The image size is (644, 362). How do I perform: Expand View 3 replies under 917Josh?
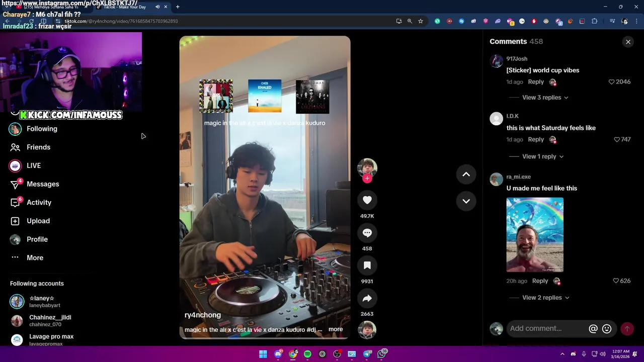point(545,98)
